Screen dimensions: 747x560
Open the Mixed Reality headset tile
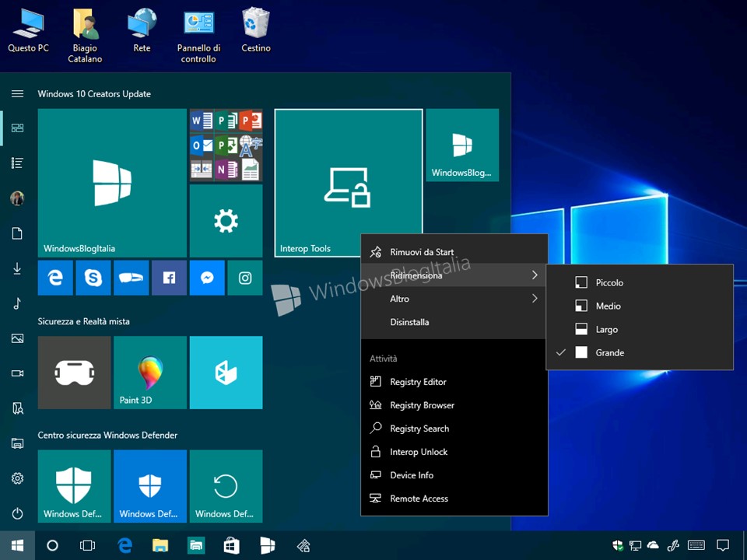tap(75, 373)
